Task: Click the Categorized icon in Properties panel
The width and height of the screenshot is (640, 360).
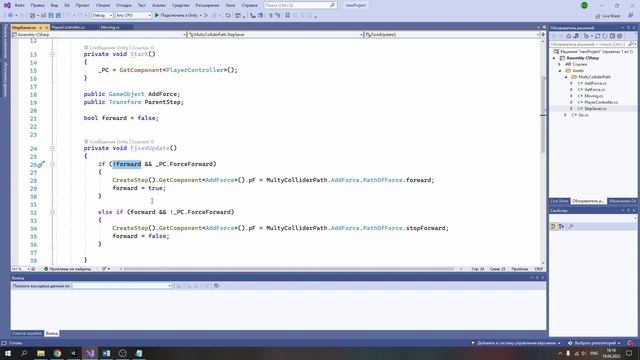Action: (553, 227)
